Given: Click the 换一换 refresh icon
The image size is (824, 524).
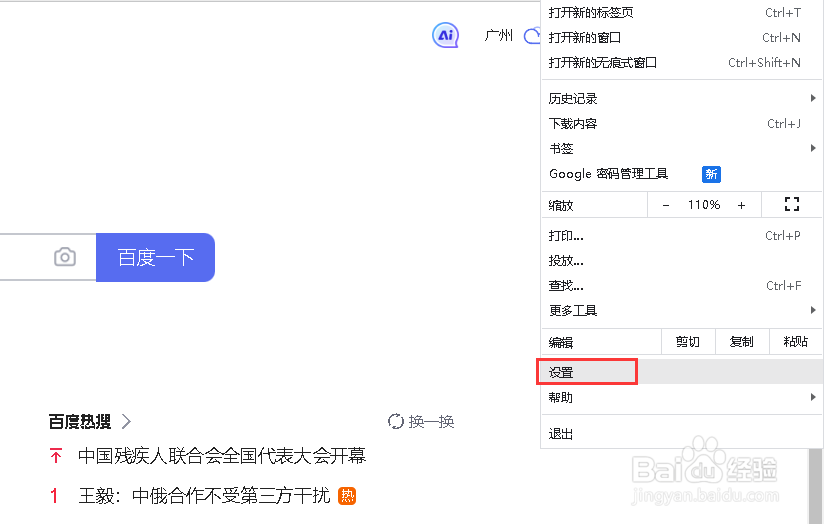Looking at the screenshot, I should click(395, 421).
